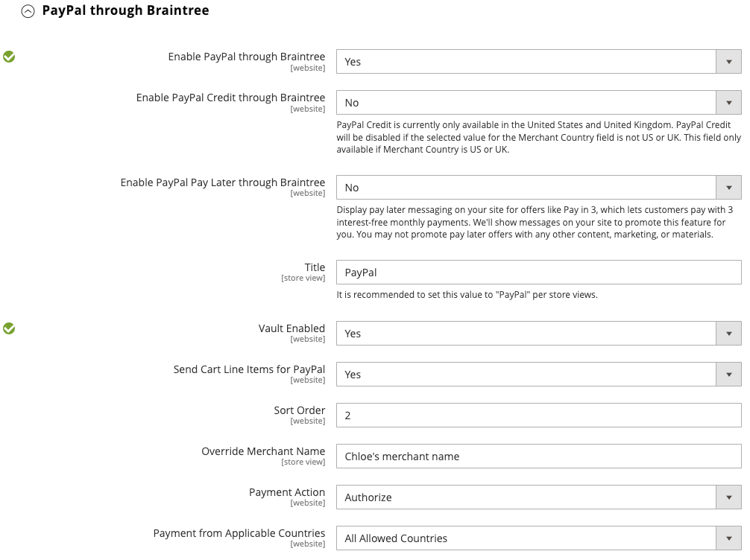Collapse the PayPal through Braintree section

pos(28,11)
